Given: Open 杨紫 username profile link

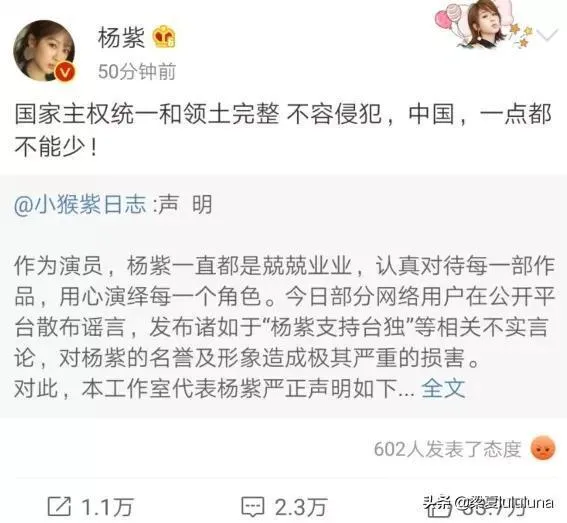Looking at the screenshot, I should tap(121, 37).
